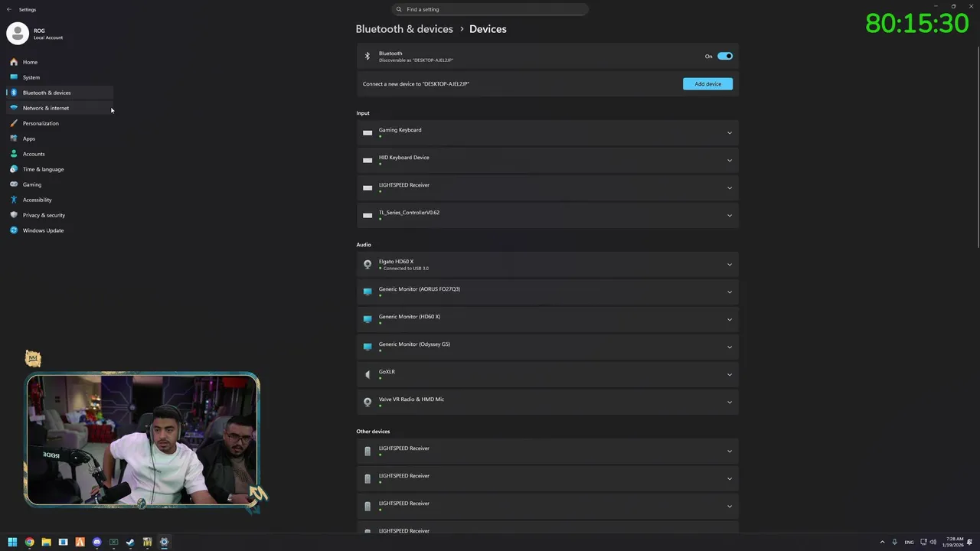Select Bluetooth & devices in the sidebar
This screenshot has height=551, width=980.
point(60,93)
